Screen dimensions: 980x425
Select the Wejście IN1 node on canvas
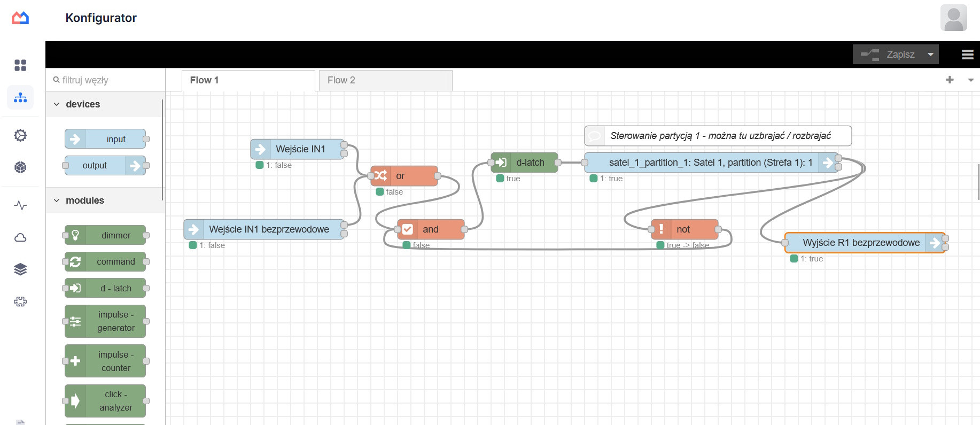[298, 149]
